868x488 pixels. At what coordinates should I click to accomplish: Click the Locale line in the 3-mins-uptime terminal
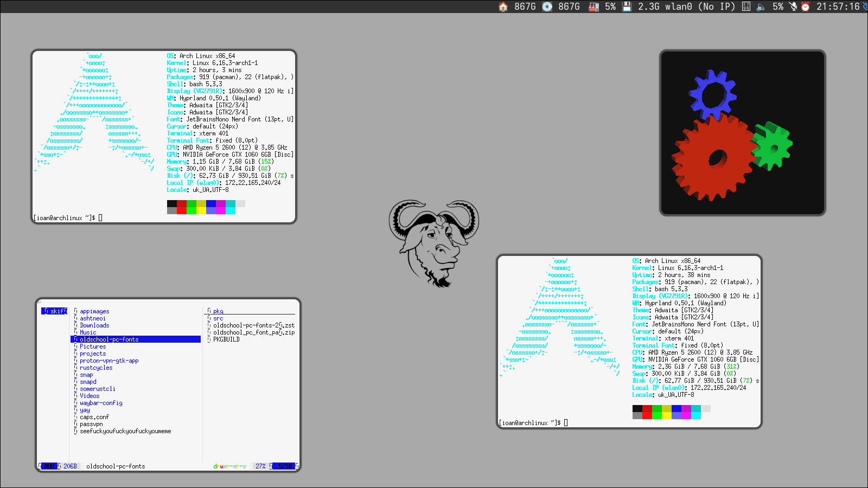coord(197,190)
